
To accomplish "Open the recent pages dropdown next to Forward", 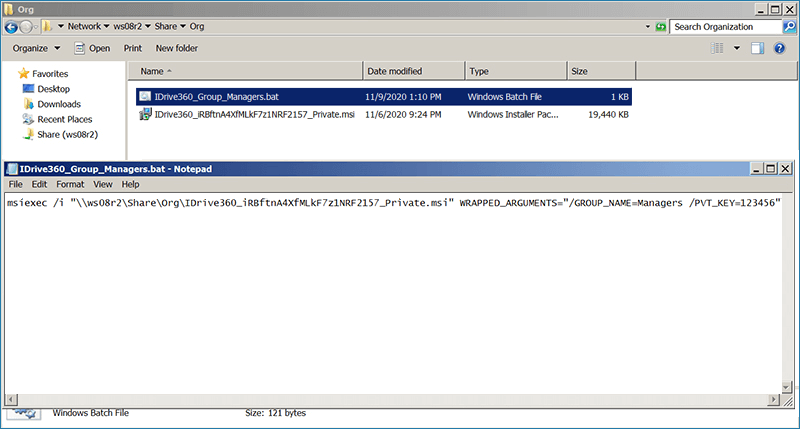I will tap(36, 27).
